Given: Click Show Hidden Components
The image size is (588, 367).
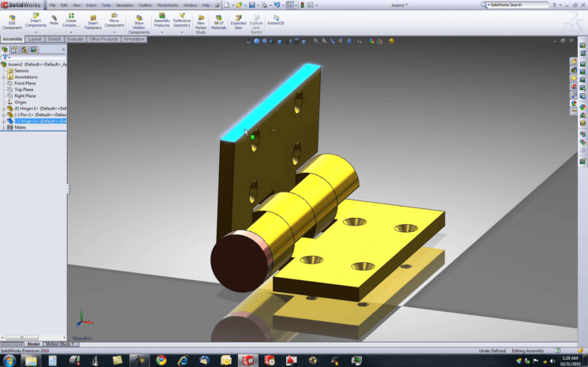Looking at the screenshot, I should tap(139, 24).
